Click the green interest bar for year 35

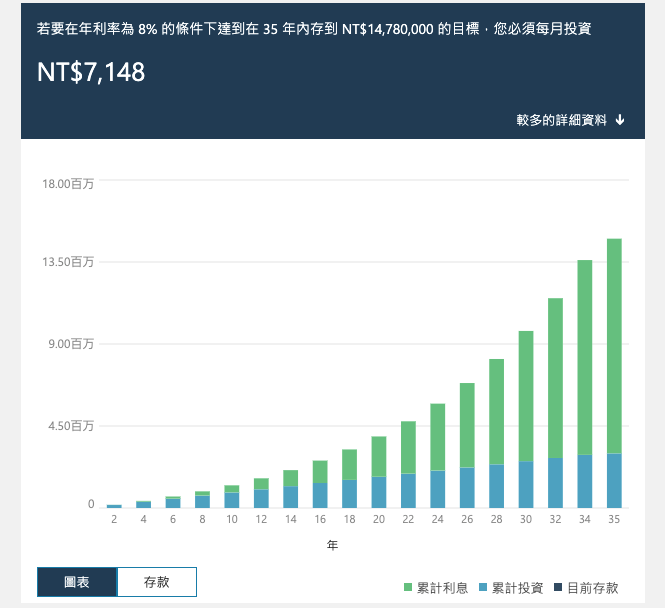[x=614, y=346]
